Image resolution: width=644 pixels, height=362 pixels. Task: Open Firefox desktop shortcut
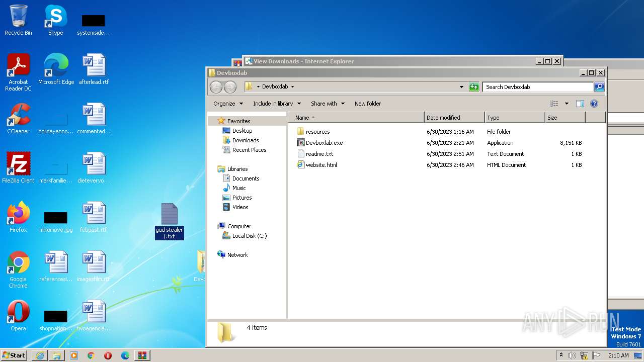18,217
